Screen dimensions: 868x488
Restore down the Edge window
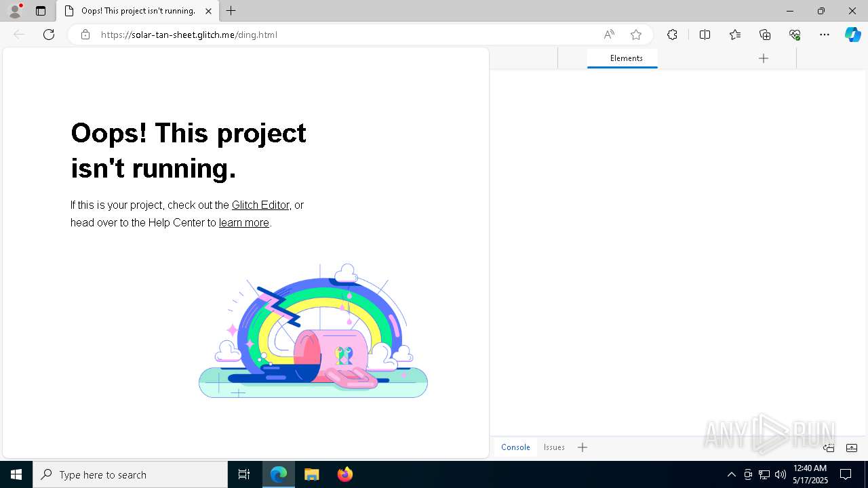pyautogui.click(x=821, y=11)
